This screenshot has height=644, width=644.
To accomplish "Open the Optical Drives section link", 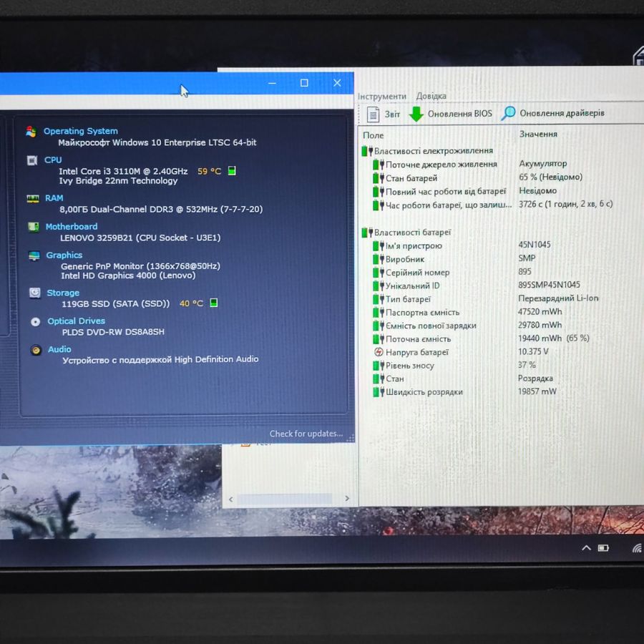I will click(76, 321).
